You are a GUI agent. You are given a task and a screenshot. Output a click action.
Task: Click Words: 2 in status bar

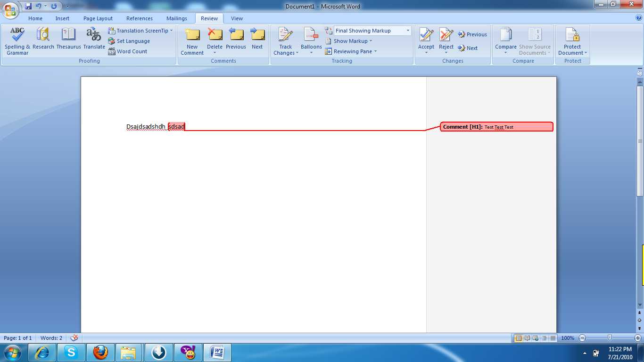coord(51,338)
